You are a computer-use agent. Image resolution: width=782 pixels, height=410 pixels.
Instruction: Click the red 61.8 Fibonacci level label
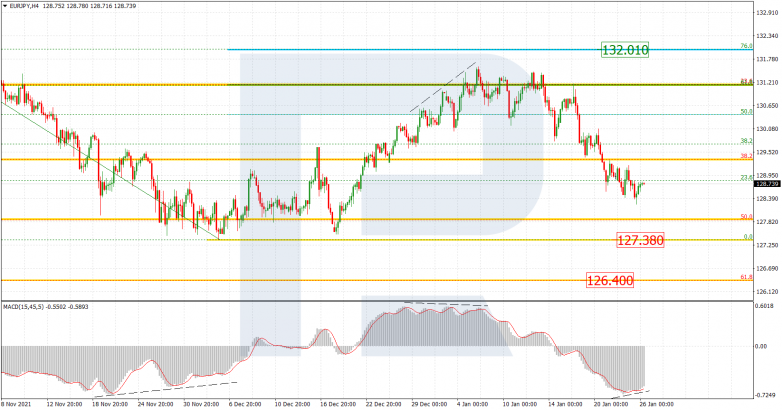point(746,277)
